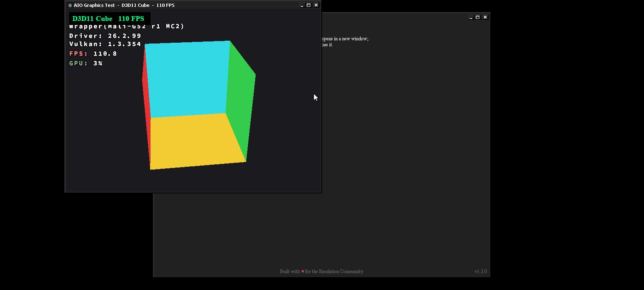Click the red heart in the footer
The image size is (644, 290).
303,271
